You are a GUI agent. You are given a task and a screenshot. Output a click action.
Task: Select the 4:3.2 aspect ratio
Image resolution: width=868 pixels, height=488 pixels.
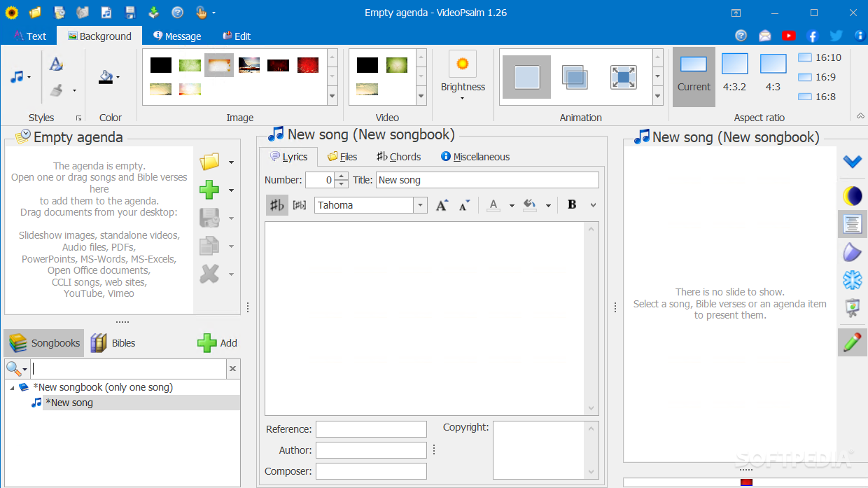735,74
